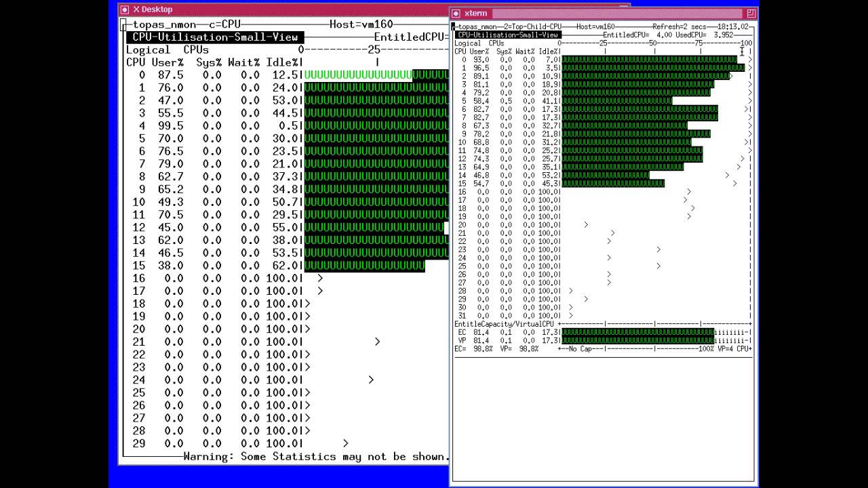Click the VP= 98.8% summary in xterm
This screenshot has width=868, height=488.
[x=519, y=348]
